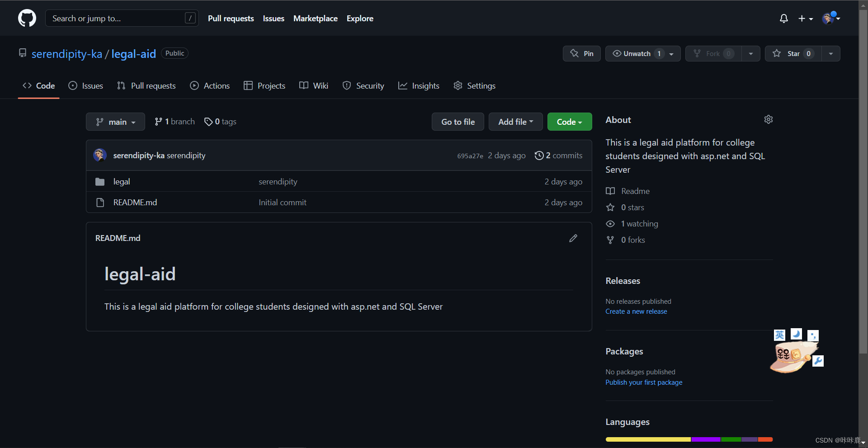Switch to the Actions tab
The image size is (868, 448).
210,85
